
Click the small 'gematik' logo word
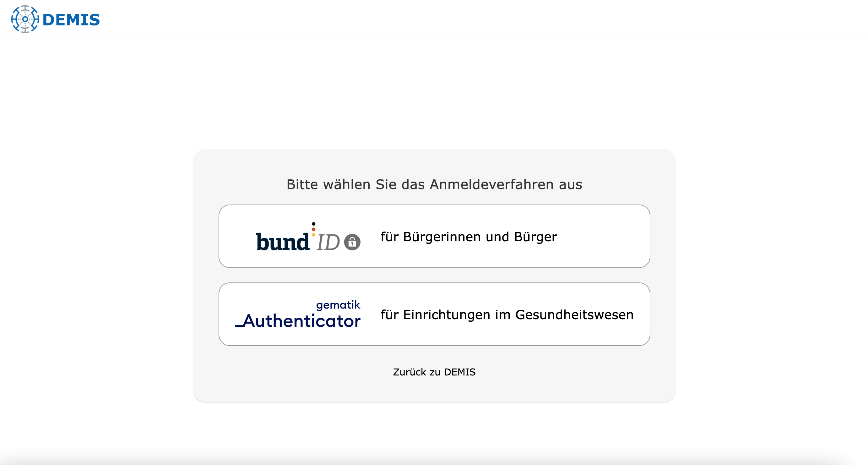[x=338, y=305]
